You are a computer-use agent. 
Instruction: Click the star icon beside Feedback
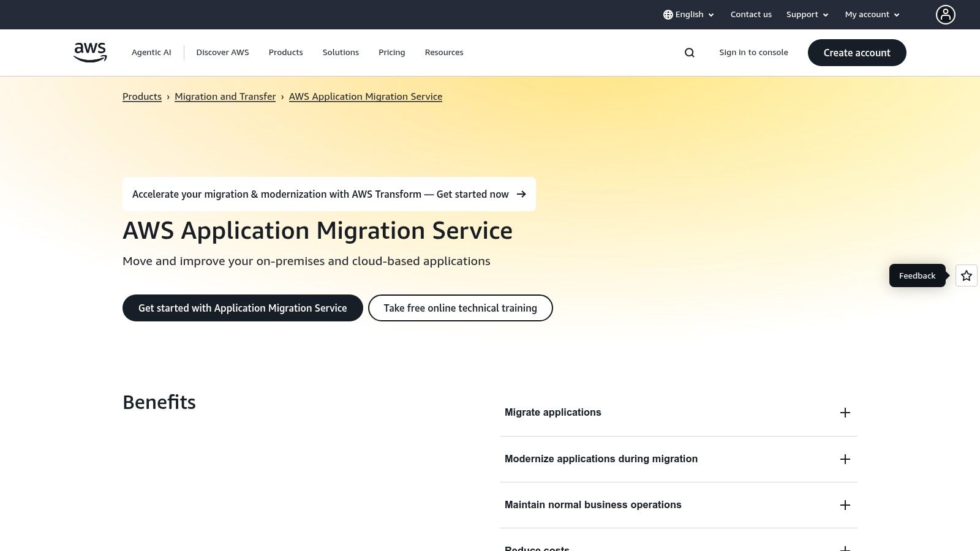coord(967,275)
